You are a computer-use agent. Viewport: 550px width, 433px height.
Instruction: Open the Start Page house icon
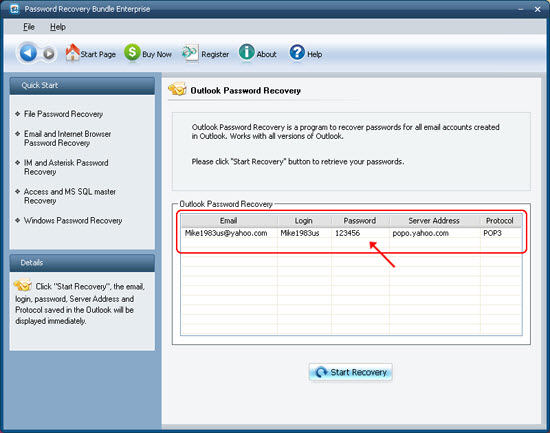[73, 53]
